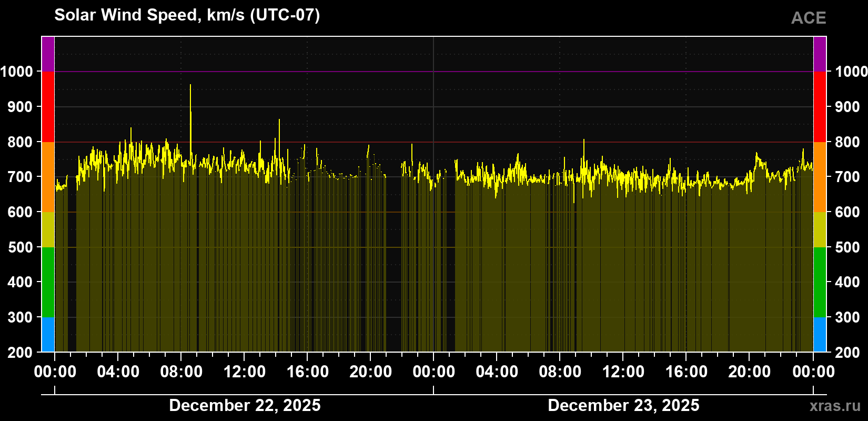The image size is (868, 421).
Task: Click the 1000 label on the left axis
Action: (x=16, y=72)
